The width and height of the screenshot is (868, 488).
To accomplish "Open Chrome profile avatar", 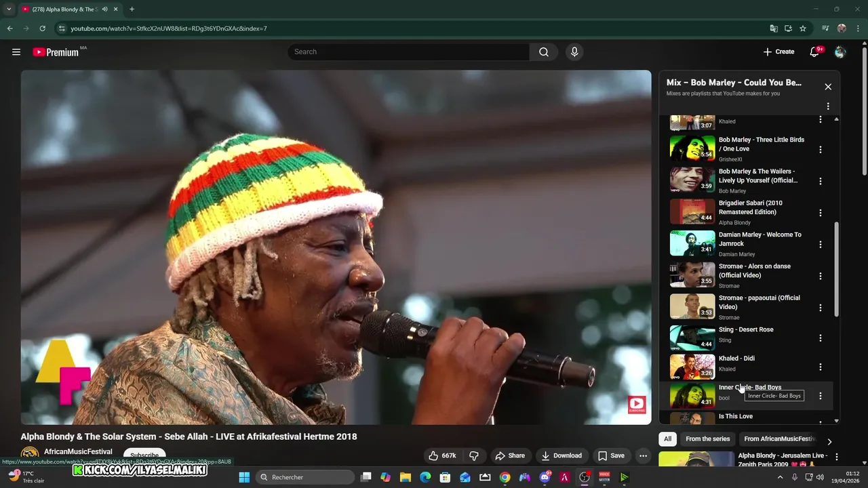I will (842, 28).
